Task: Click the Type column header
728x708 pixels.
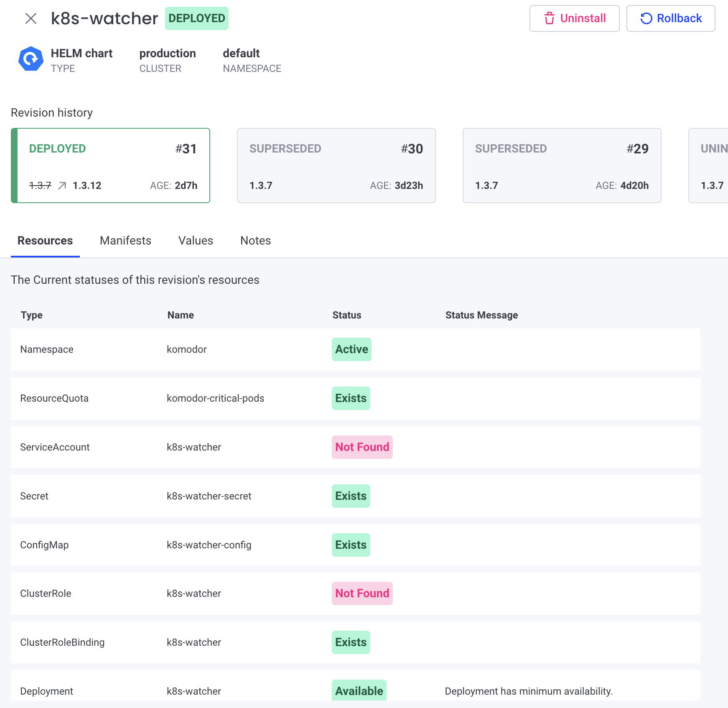Action: point(32,315)
